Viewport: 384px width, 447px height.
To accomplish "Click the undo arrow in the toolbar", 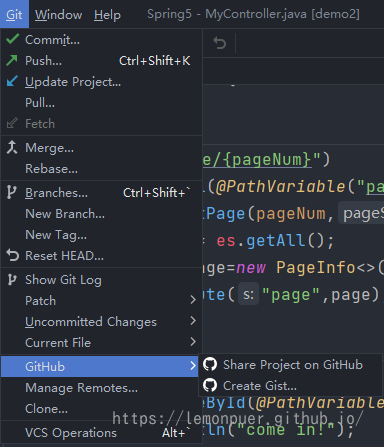I will (220, 43).
